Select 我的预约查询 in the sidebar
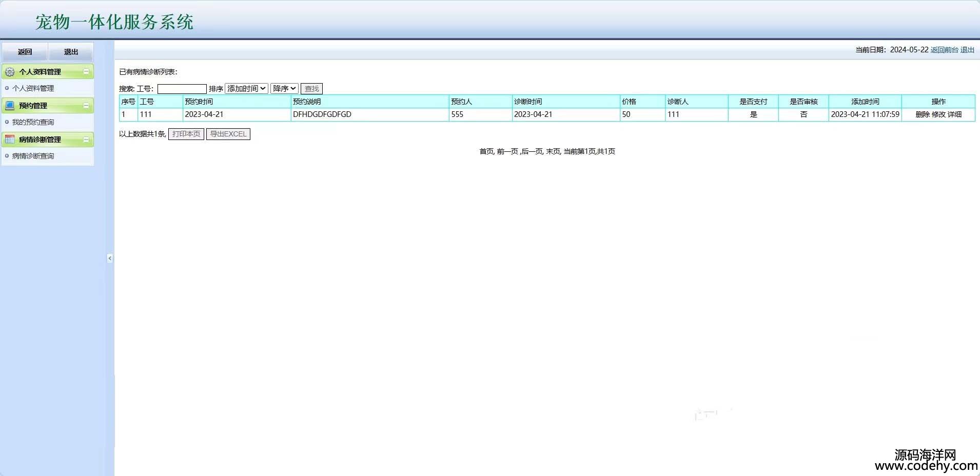The image size is (980, 476). click(x=33, y=122)
